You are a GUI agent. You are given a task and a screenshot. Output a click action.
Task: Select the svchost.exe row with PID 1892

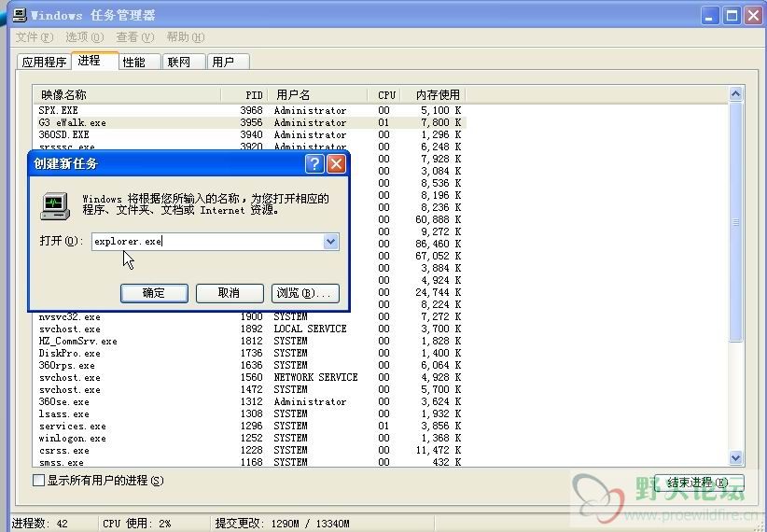(250, 329)
